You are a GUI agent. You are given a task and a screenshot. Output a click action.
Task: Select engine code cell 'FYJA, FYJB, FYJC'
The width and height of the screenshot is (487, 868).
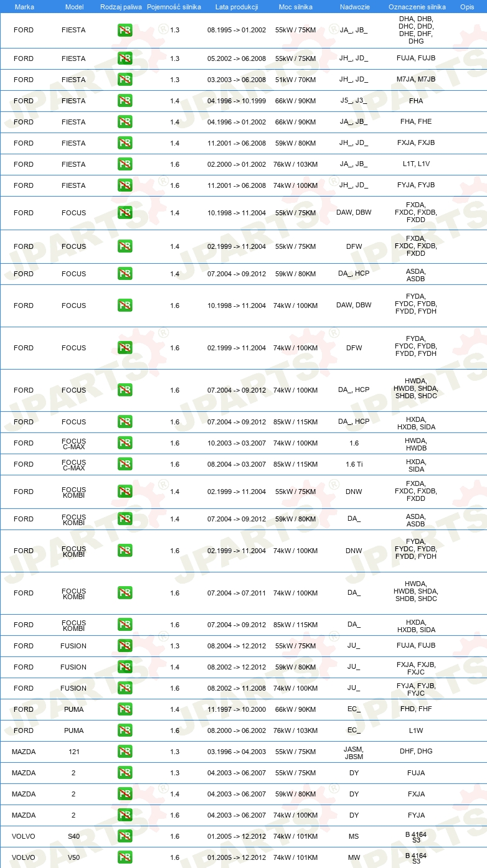[x=416, y=688]
